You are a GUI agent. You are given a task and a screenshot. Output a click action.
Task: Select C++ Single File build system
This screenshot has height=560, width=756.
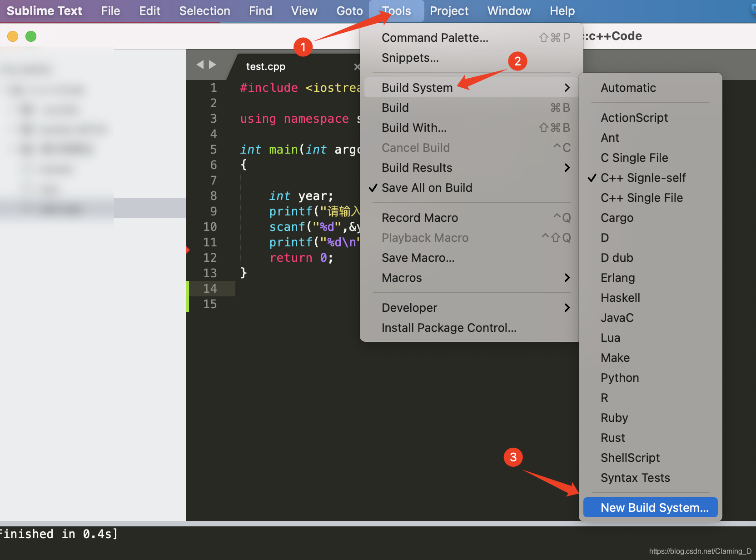tap(650, 198)
